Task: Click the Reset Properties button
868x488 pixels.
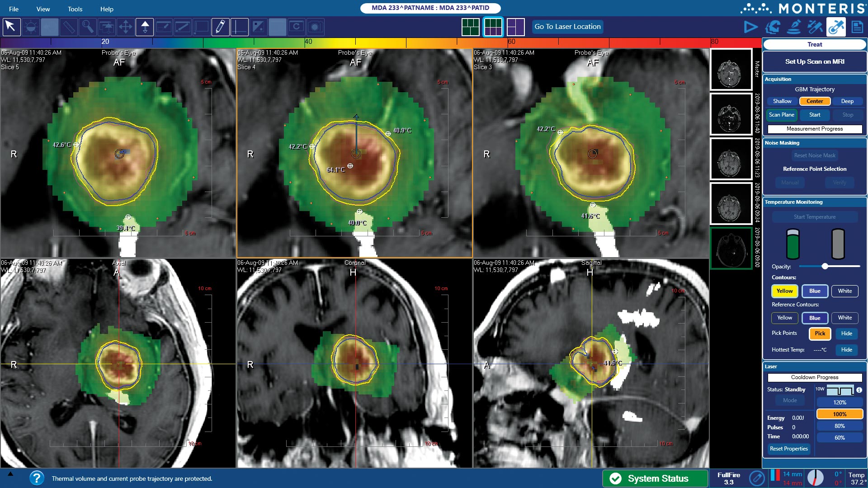Action: pos(789,449)
